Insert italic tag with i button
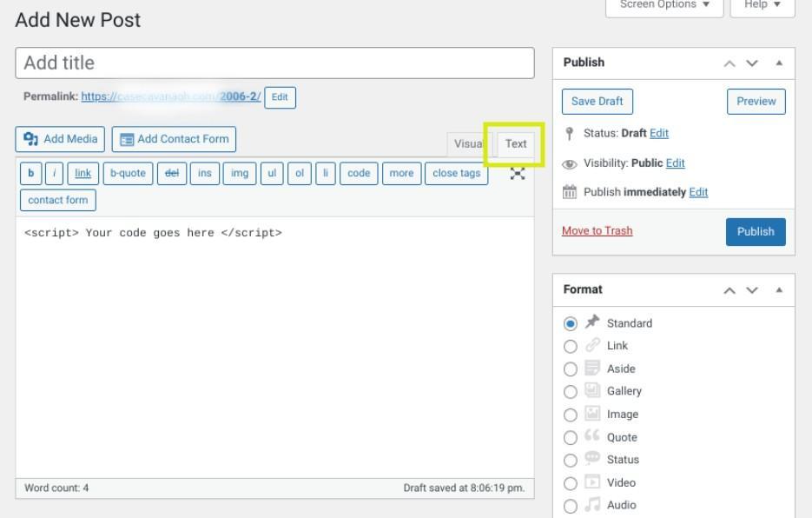This screenshot has width=812, height=518. (55, 173)
